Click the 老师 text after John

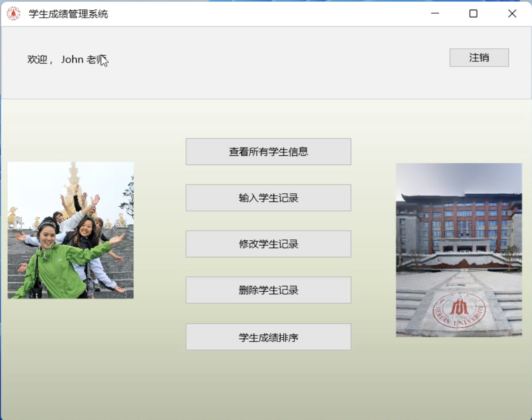pyautogui.click(x=94, y=60)
